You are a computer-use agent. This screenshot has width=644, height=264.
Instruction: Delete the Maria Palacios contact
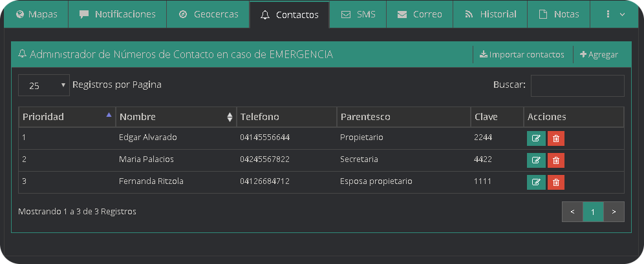(555, 160)
